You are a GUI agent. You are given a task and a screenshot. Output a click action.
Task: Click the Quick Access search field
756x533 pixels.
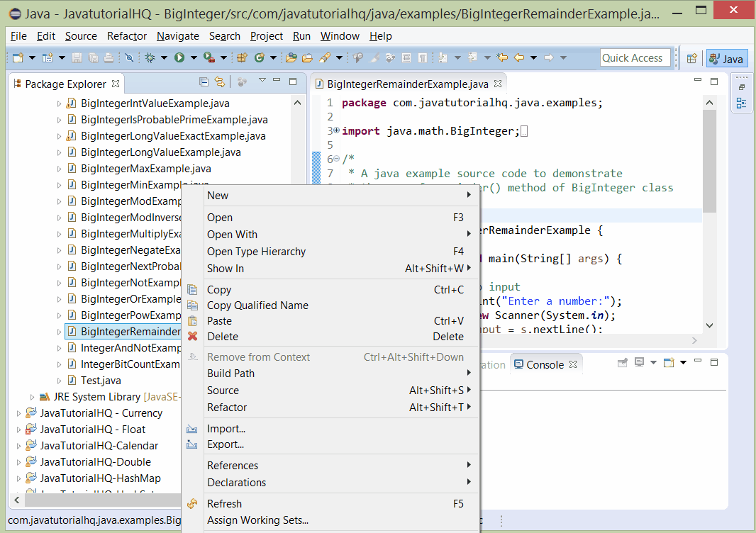[x=635, y=57]
